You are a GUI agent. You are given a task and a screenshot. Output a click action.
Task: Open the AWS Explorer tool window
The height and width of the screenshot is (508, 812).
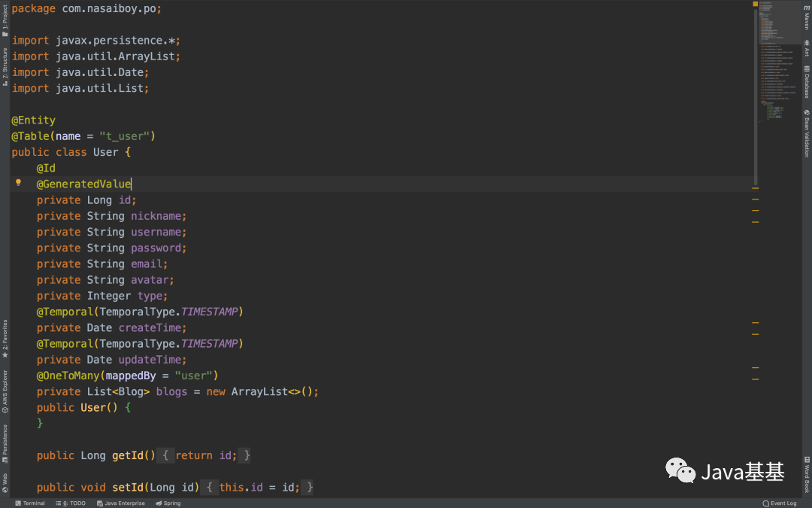pos(5,391)
